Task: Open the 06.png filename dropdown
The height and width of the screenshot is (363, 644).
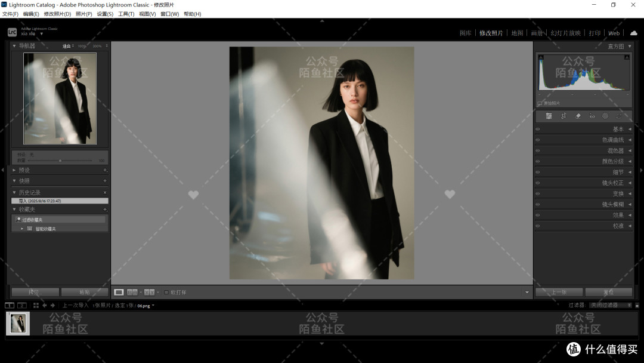Action: click(x=153, y=306)
